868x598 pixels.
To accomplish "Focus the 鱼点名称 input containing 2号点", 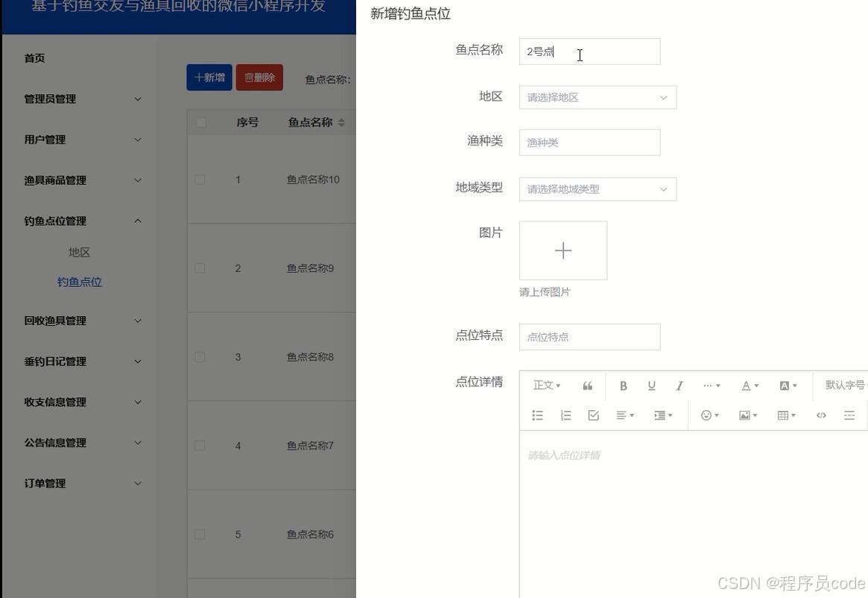I will 589,51.
